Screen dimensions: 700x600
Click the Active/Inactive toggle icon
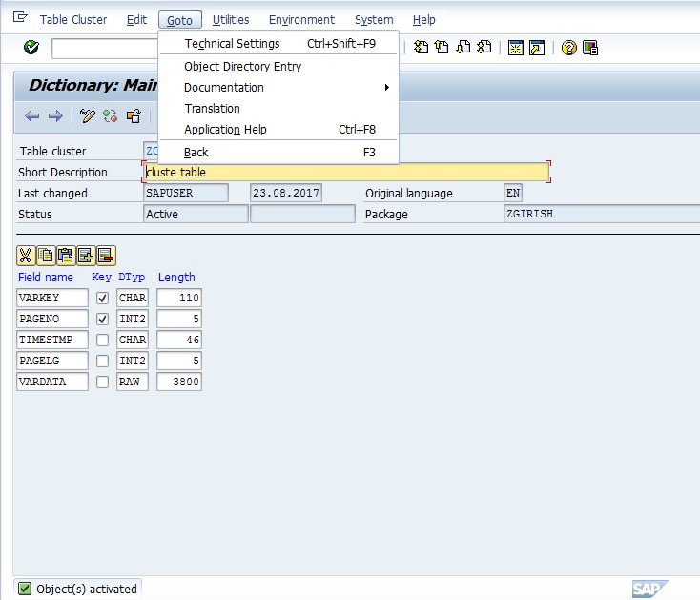pos(111,116)
